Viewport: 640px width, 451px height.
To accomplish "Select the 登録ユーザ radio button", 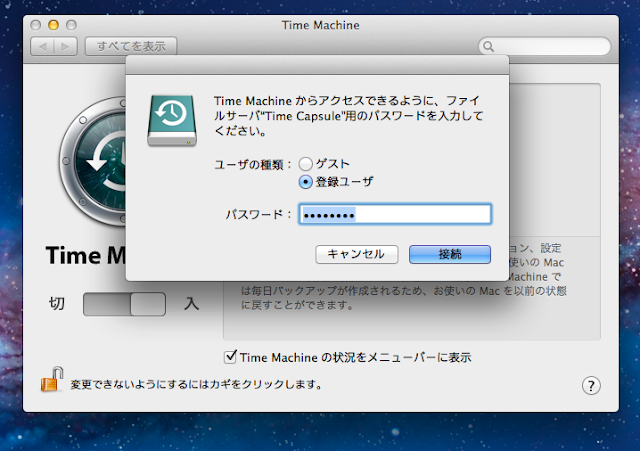I will [x=305, y=182].
